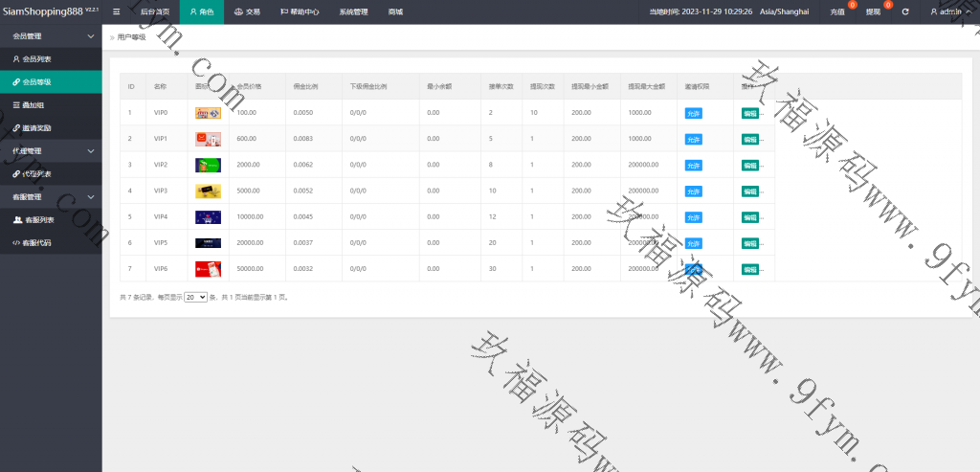
Task: Toggle 允许 invite permission for VIP0
Action: point(693,113)
